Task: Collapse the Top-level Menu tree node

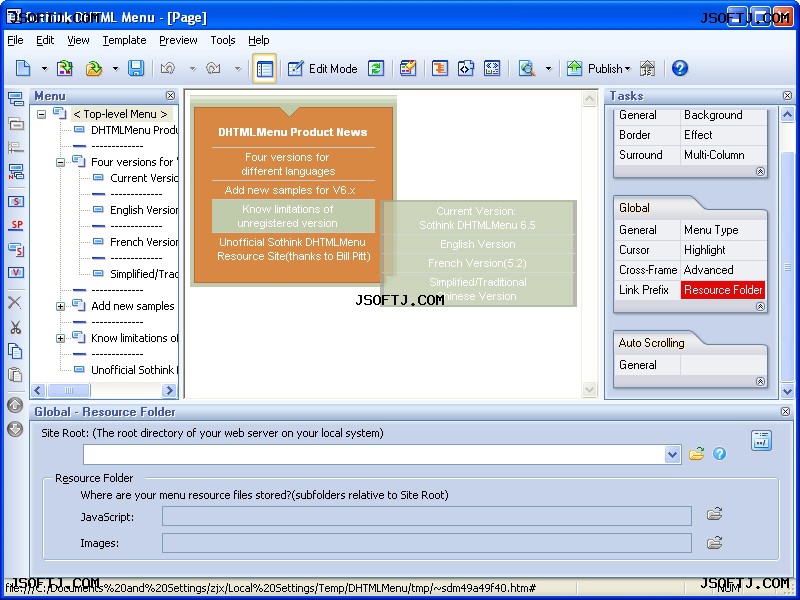Action: [42, 114]
